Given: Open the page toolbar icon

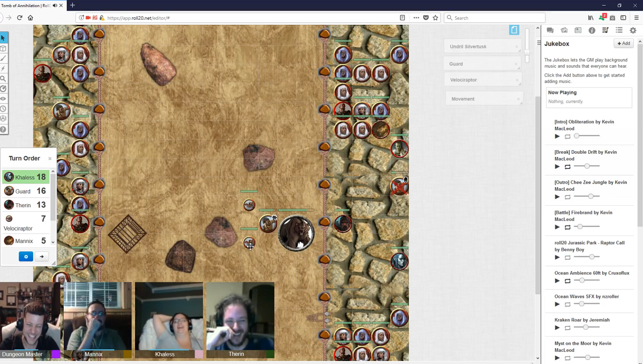Looking at the screenshot, I should click(x=514, y=30).
